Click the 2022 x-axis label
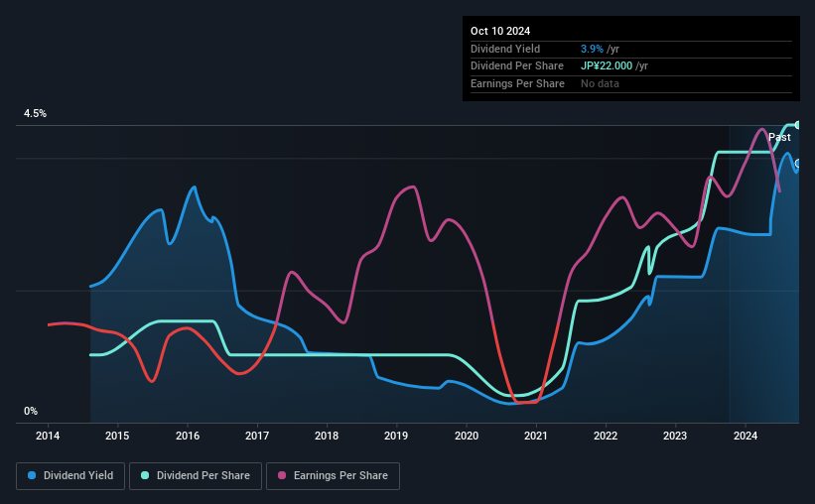815x504 pixels. click(x=607, y=436)
